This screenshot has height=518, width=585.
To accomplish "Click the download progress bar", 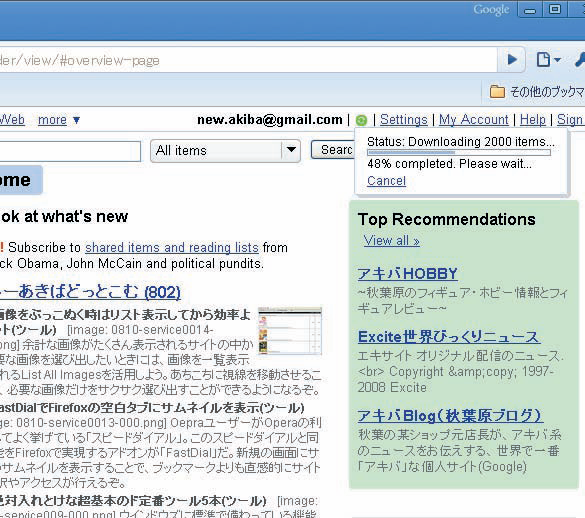I will (459, 152).
